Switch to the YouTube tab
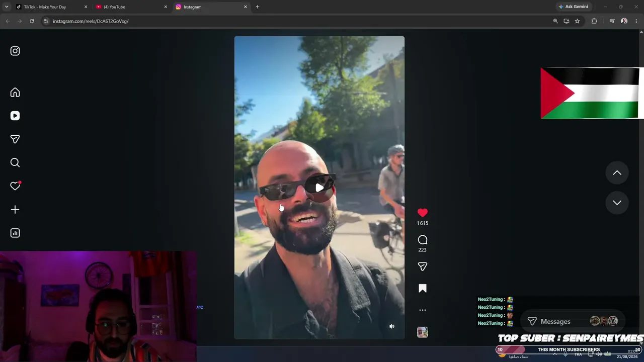This screenshot has height=362, width=644. 131,7
